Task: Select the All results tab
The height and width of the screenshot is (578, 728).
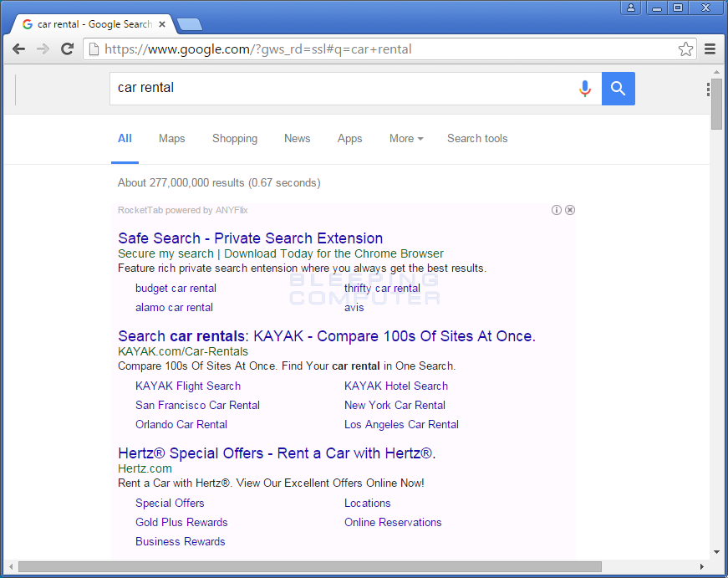Action: tap(125, 139)
